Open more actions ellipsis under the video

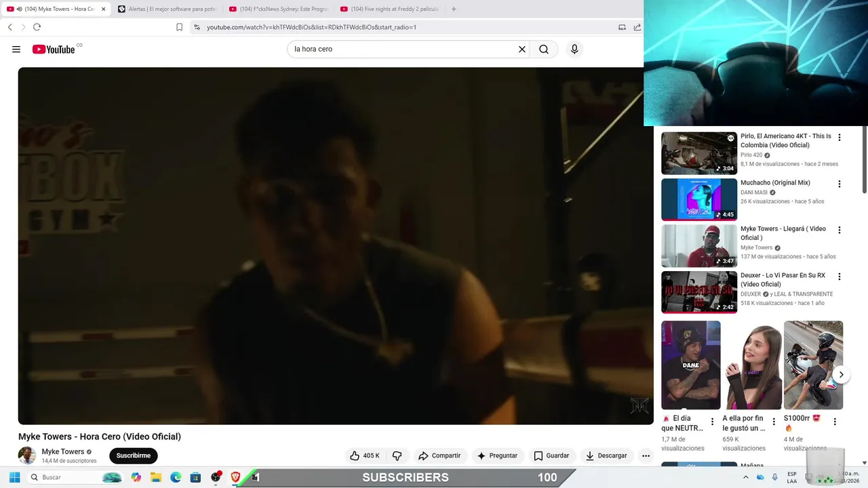[646, 455]
